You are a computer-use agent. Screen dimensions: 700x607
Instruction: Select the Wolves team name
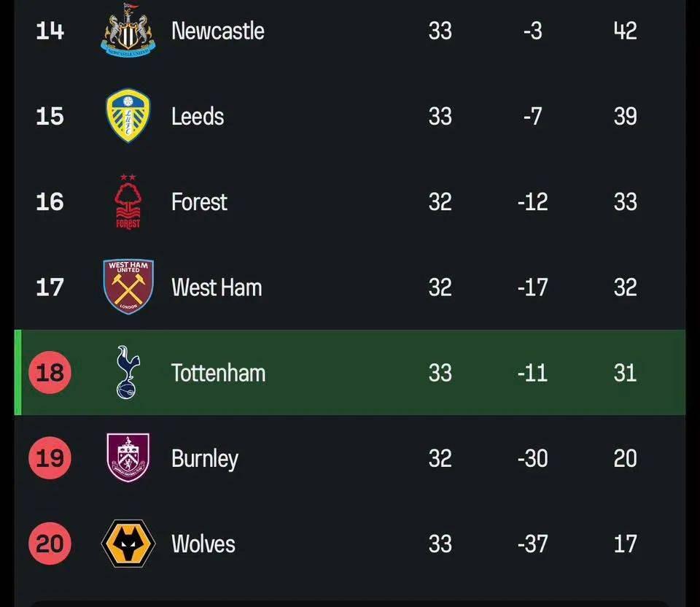coord(203,544)
